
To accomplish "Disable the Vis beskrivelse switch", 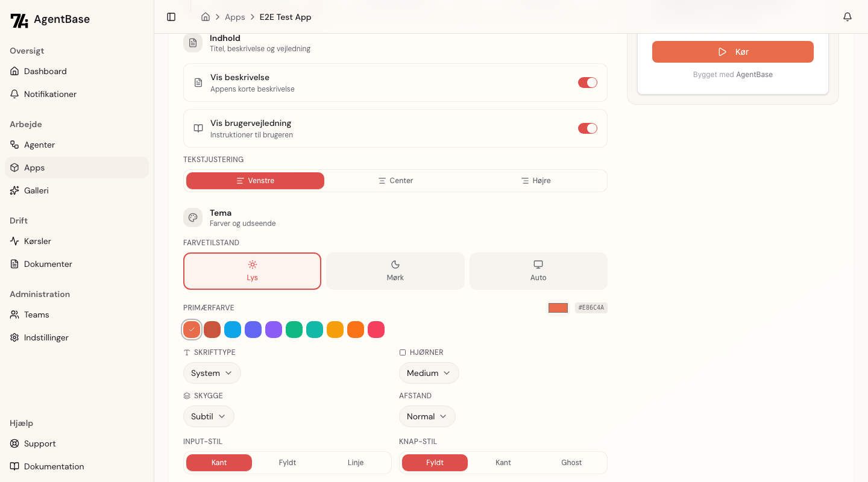I will click(x=587, y=83).
